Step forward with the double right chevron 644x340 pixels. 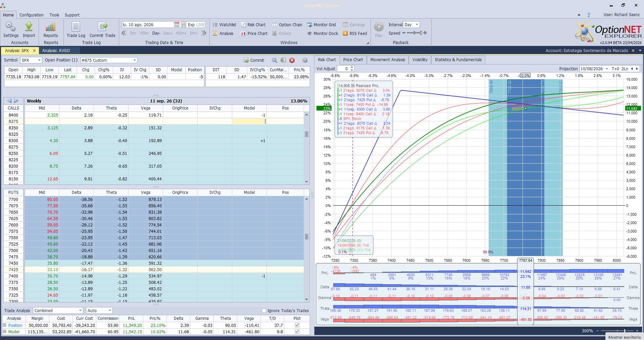pyautogui.click(x=204, y=33)
